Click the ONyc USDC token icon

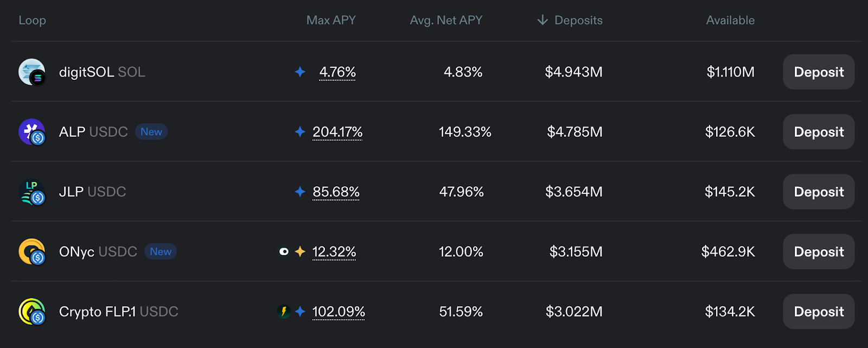(32, 252)
